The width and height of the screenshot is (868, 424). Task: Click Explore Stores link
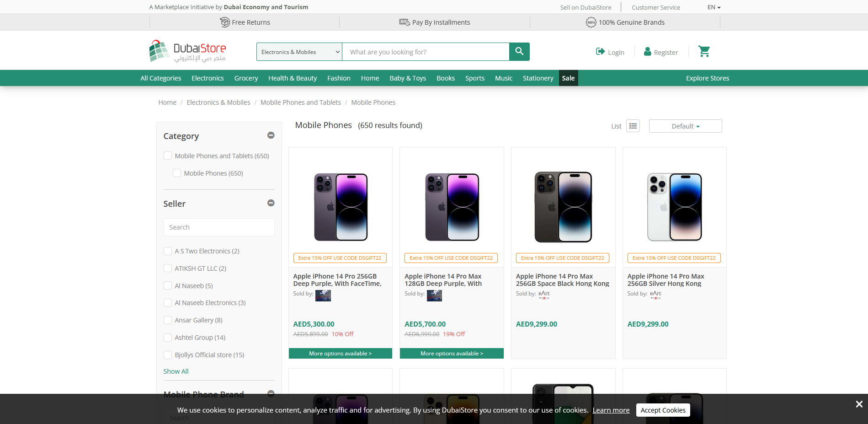[x=708, y=78]
